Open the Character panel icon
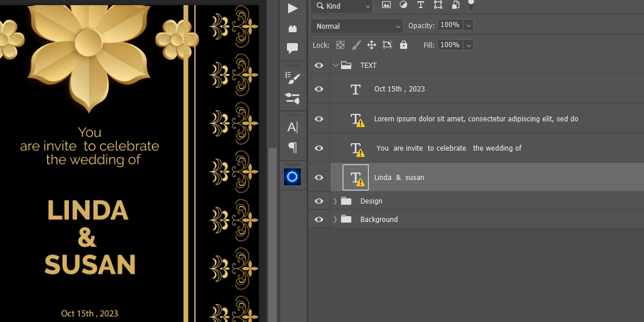The height and width of the screenshot is (322, 644). (293, 127)
